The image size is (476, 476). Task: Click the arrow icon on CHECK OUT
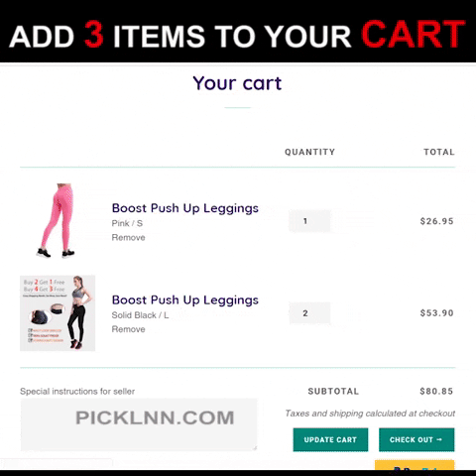point(439,439)
